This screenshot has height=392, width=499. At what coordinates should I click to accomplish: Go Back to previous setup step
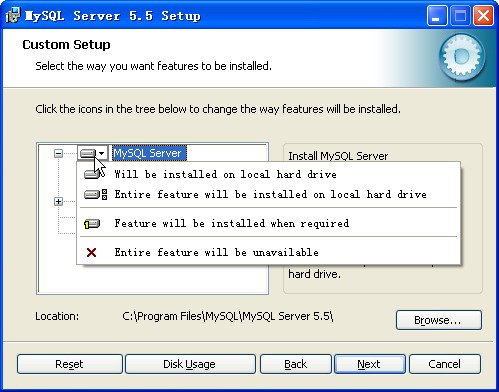(x=296, y=364)
